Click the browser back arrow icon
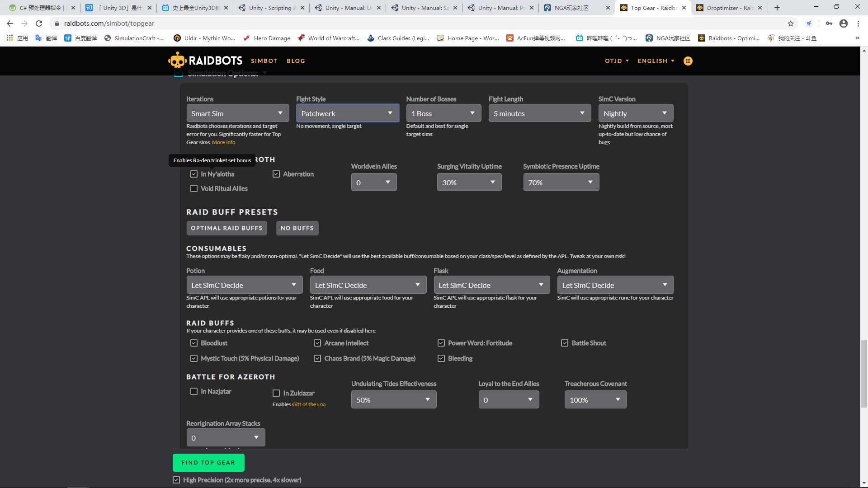 (x=10, y=23)
